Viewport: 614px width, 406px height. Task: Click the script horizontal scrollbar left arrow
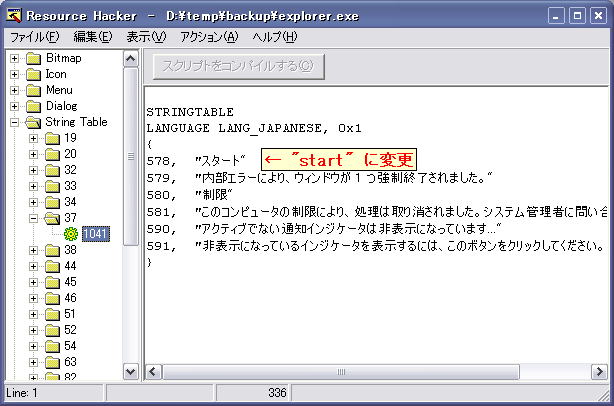point(154,372)
